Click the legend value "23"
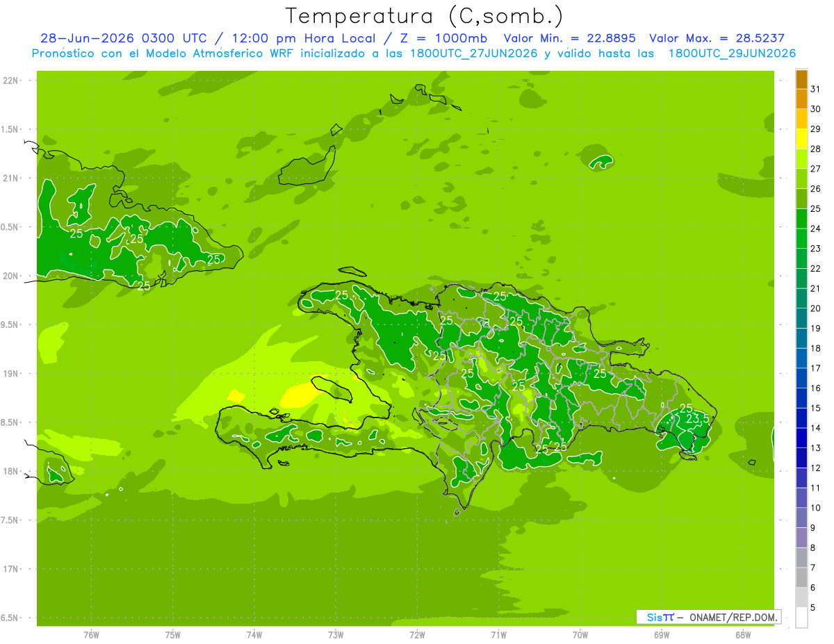 (816, 248)
